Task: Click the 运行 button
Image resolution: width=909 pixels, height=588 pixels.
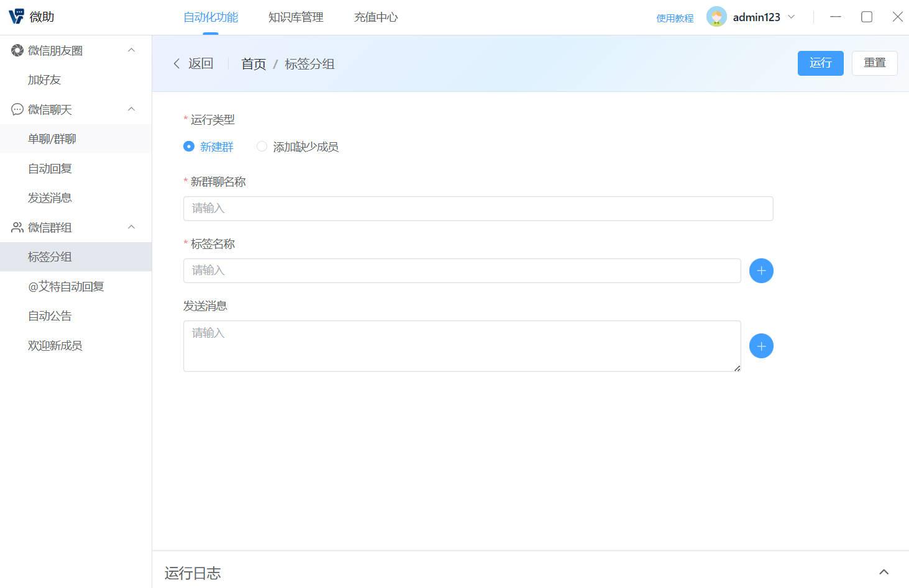Action: click(x=820, y=63)
